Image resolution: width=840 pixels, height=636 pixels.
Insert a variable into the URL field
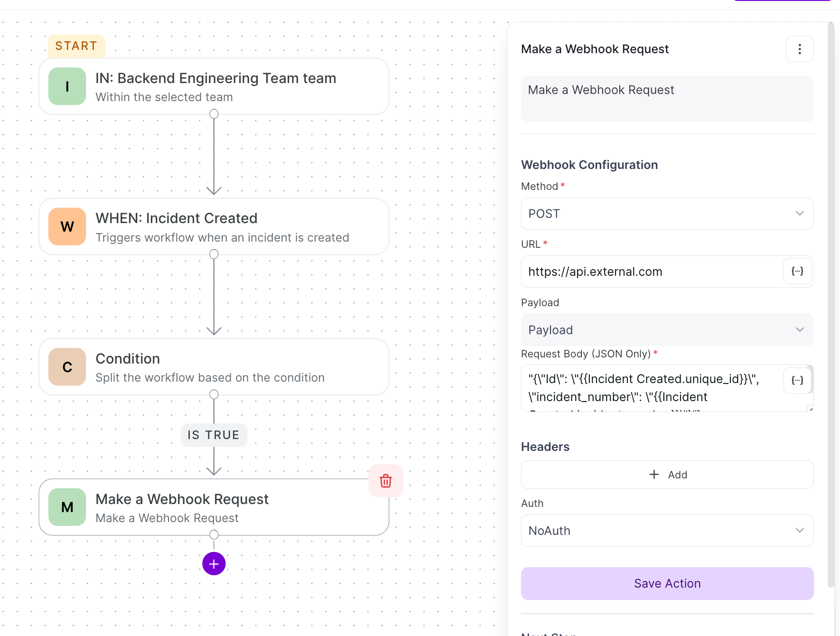point(797,271)
